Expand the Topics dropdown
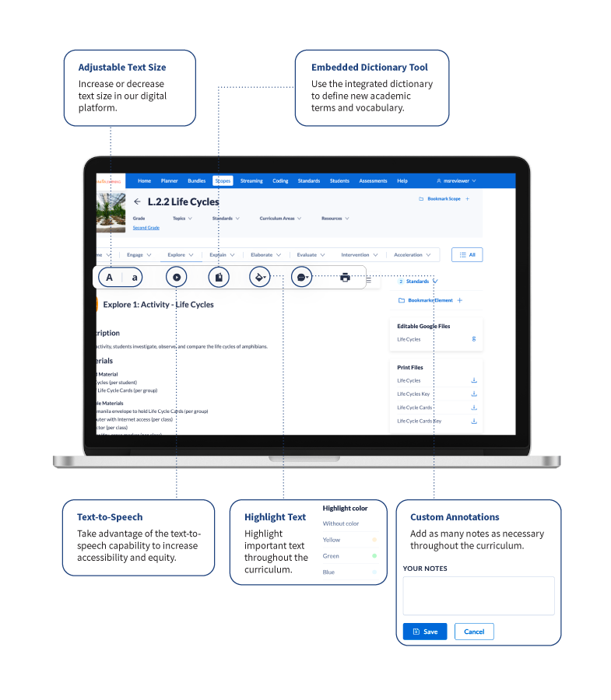This screenshot has height=700, width=611. tap(182, 219)
